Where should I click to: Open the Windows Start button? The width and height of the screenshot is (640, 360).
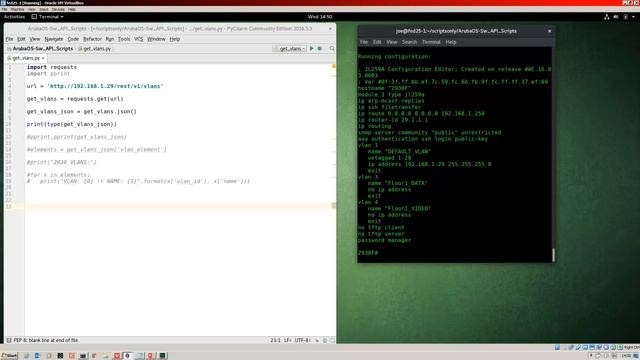(x=9, y=356)
